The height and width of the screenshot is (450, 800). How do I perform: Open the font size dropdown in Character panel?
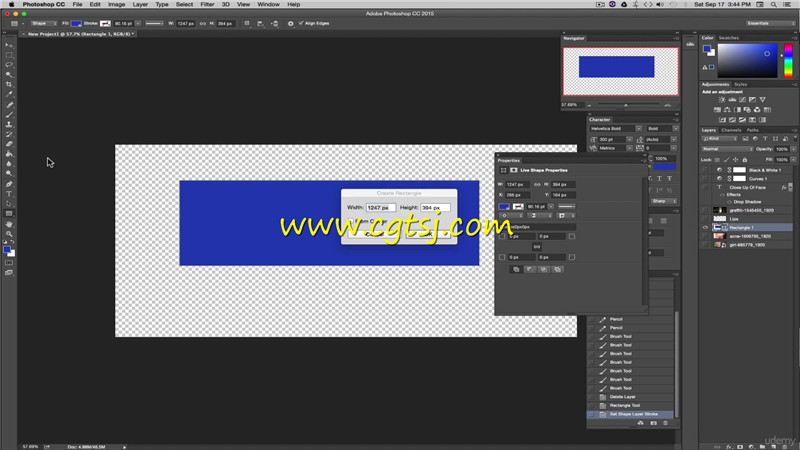click(x=629, y=139)
